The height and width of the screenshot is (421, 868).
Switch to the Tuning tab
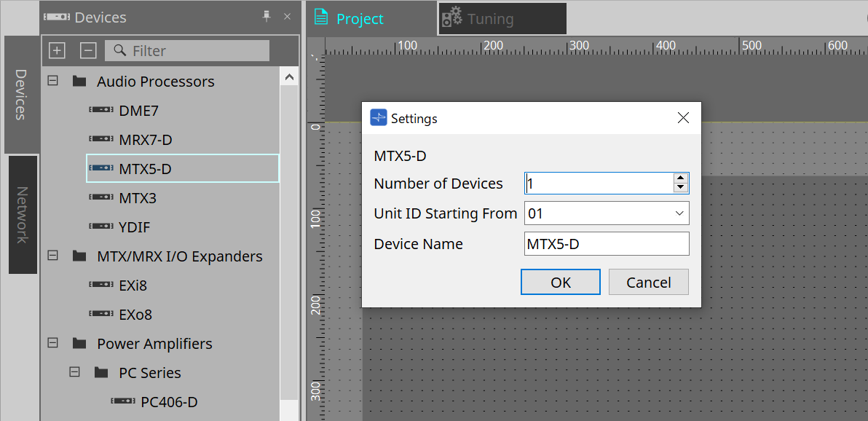(501, 18)
